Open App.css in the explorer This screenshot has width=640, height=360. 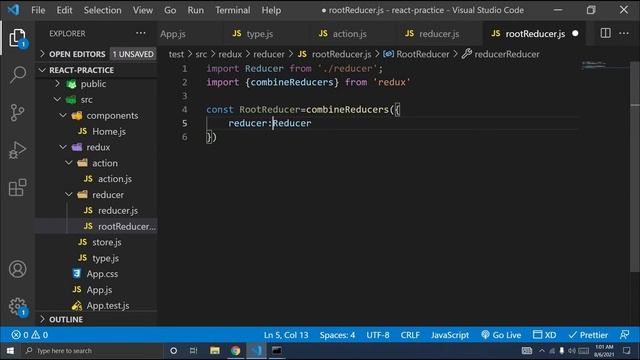(102, 274)
